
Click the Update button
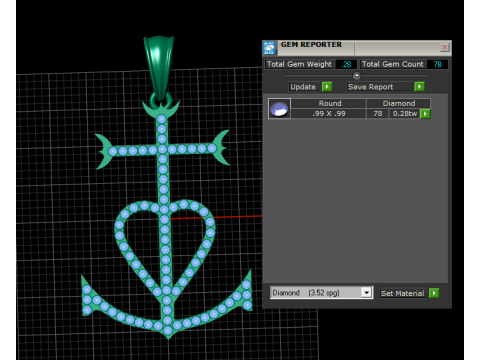303,87
